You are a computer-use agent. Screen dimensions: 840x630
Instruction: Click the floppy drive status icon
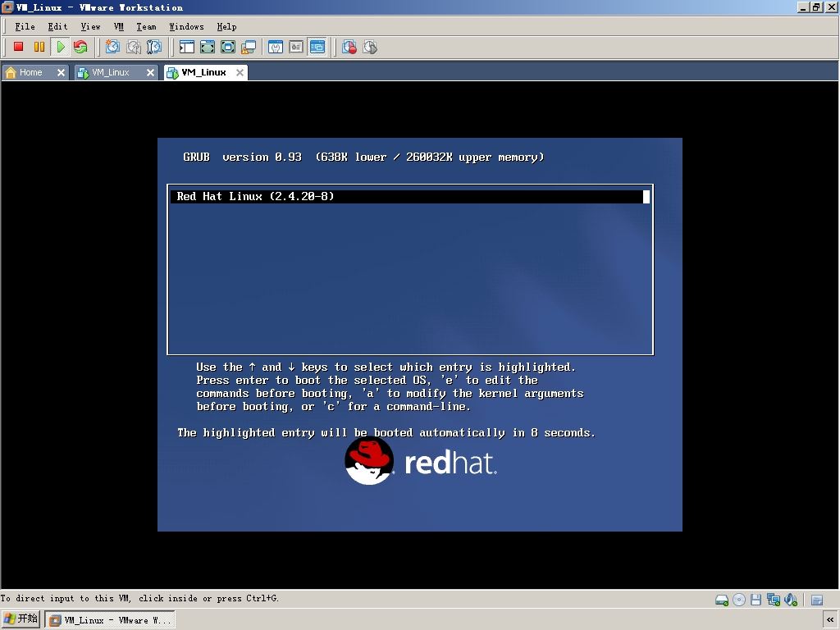pyautogui.click(x=756, y=600)
